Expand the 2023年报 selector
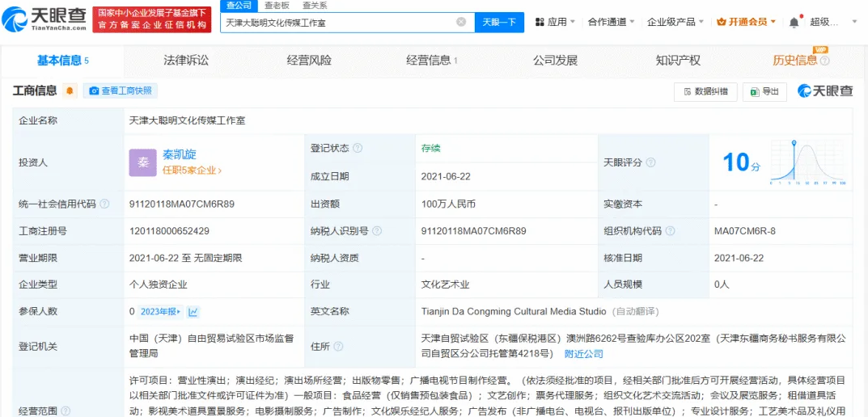 pos(160,312)
